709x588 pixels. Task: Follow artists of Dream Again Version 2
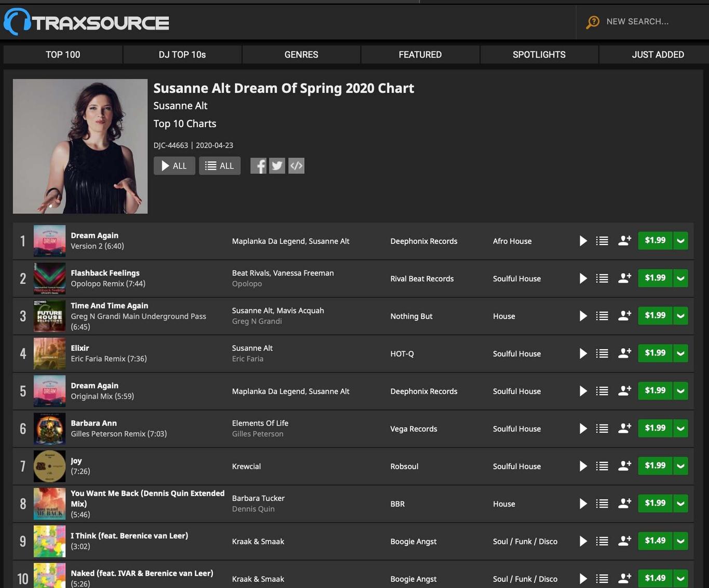(624, 241)
